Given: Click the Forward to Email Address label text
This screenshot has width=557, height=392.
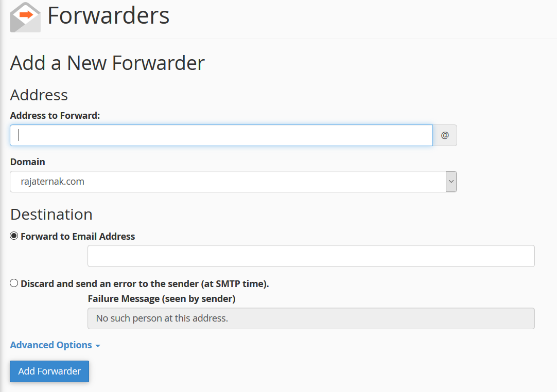Looking at the screenshot, I should (x=78, y=237).
